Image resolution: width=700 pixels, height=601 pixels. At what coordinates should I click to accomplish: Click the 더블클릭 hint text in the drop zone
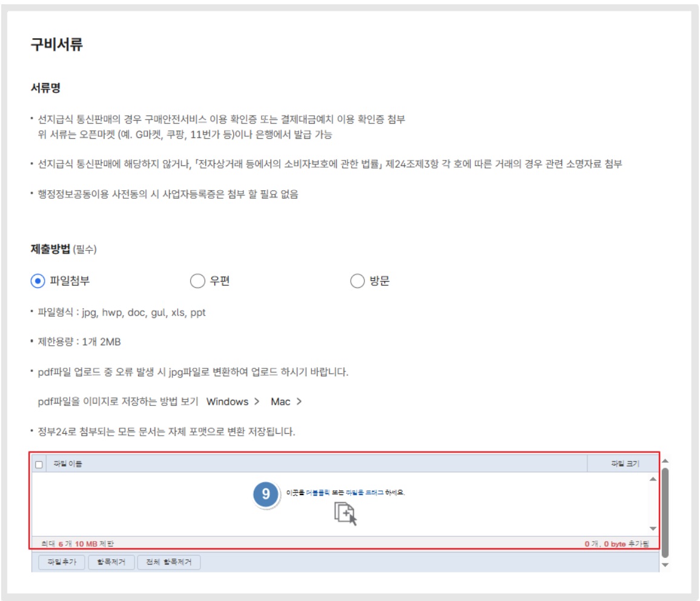[x=318, y=493]
